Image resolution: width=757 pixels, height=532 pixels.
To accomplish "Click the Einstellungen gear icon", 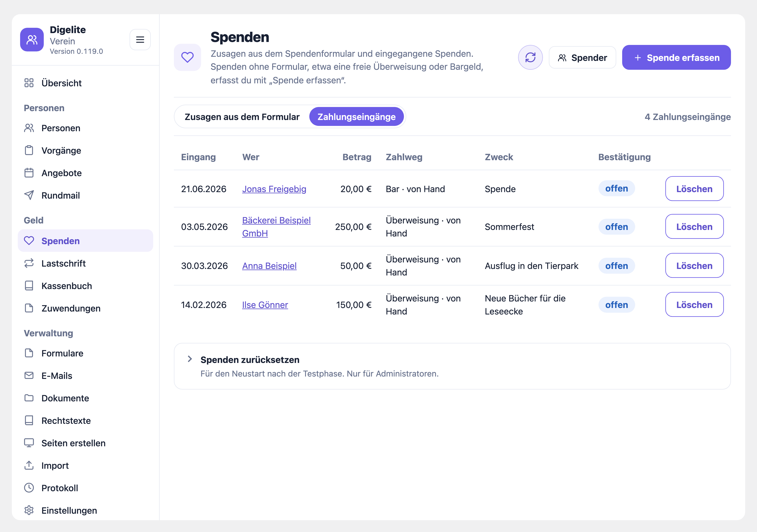I will [x=29, y=510].
